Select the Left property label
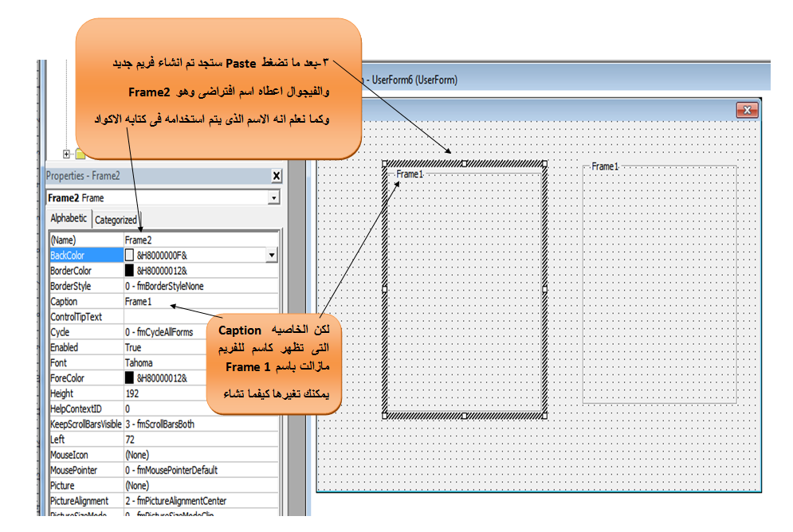This screenshot has width=793, height=532. (57, 440)
